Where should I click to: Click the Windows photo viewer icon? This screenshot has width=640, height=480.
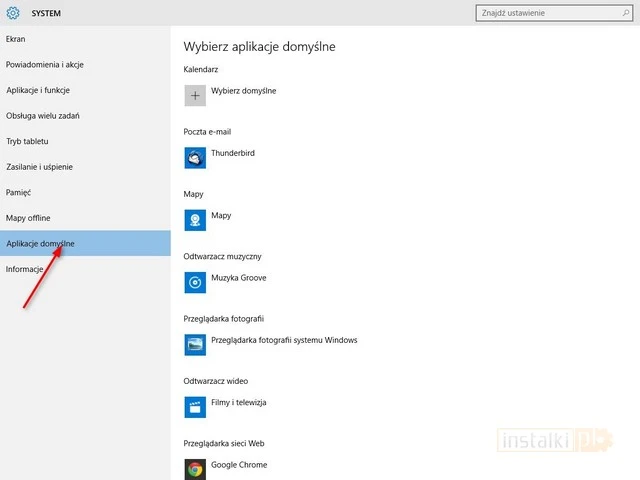point(195,344)
